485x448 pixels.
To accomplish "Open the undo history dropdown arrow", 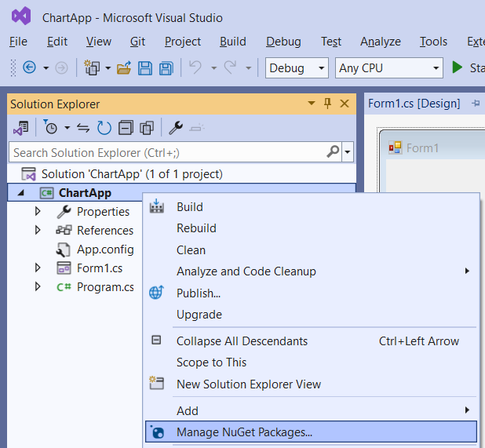I will click(213, 67).
